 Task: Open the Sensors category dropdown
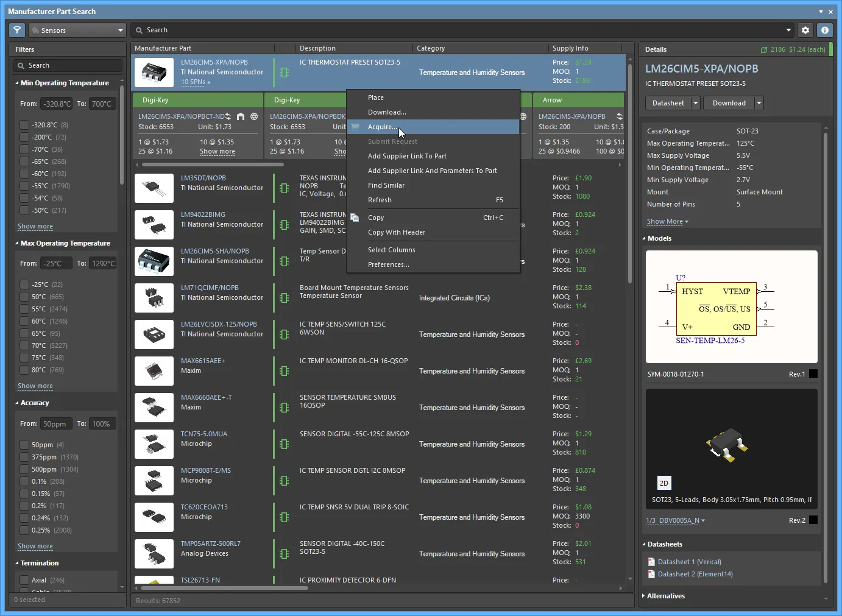tap(77, 30)
